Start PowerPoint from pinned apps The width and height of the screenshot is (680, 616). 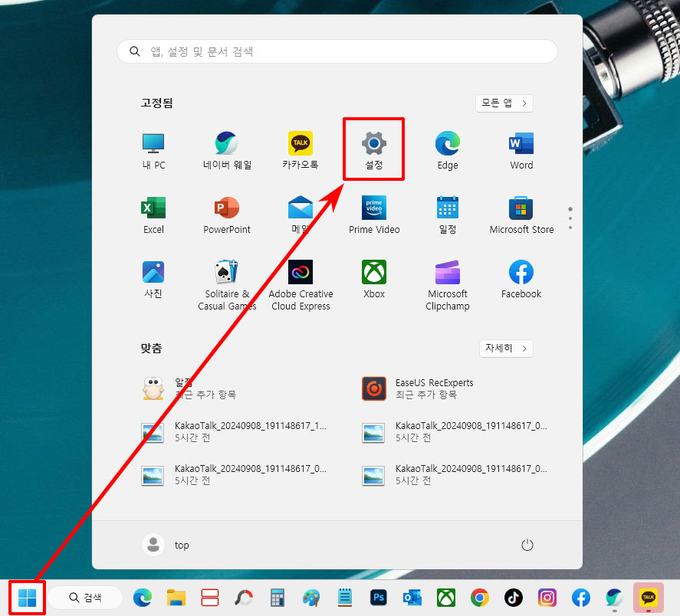tap(227, 215)
